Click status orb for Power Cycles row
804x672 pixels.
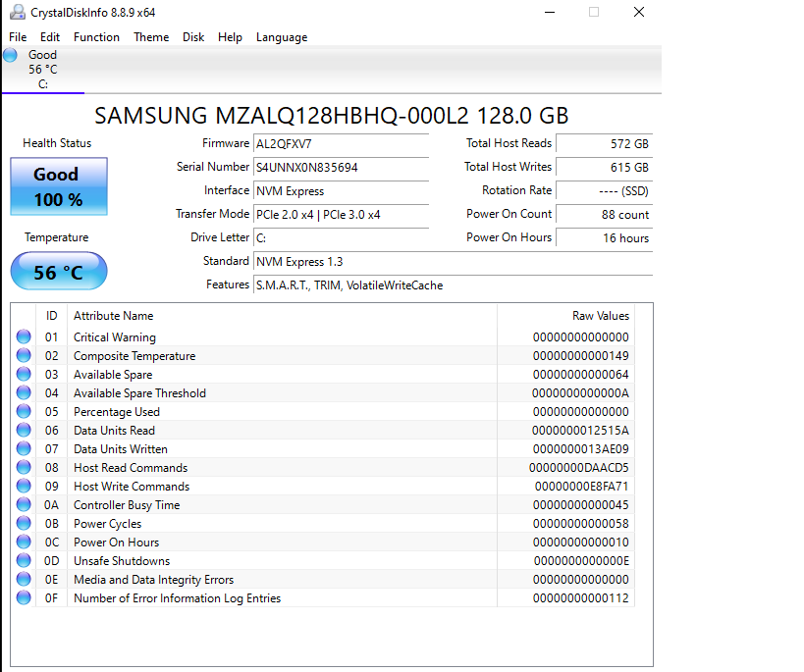pyautogui.click(x=24, y=524)
